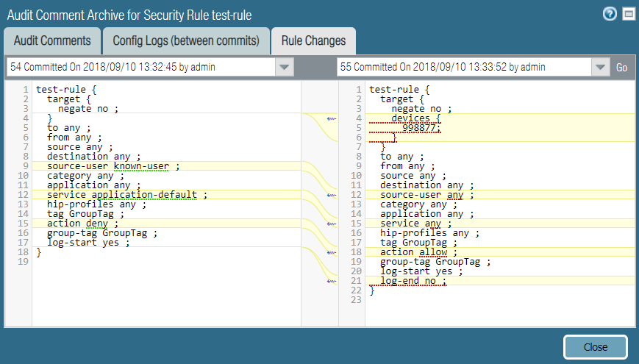Click 'action deny' line in left pane
Viewport: 639px width, 364px height.
77,224
